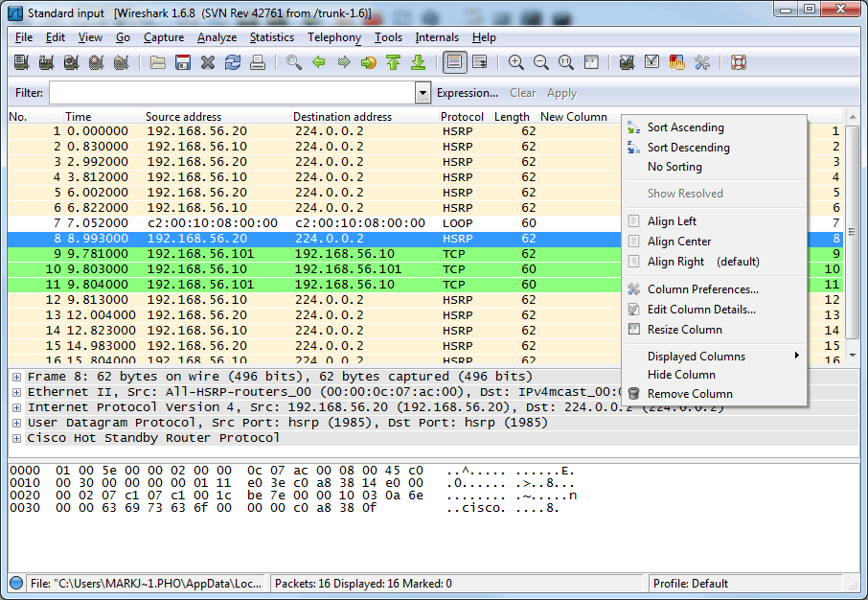Go back in packet history
The width and height of the screenshot is (868, 600).
(x=319, y=62)
